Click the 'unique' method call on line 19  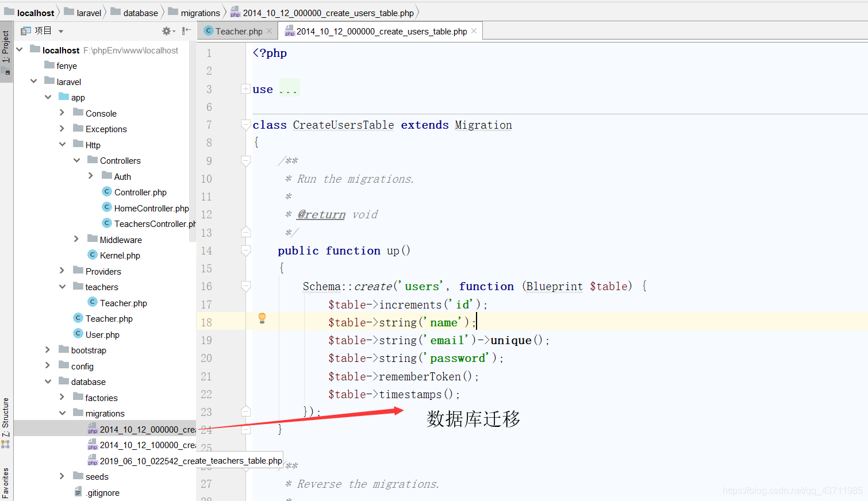[x=511, y=340]
